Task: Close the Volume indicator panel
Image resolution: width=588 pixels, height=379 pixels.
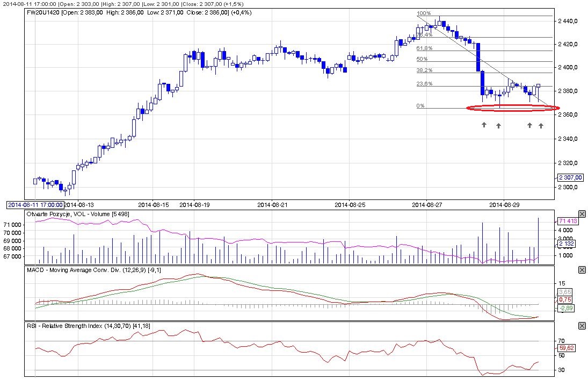Action: (582, 213)
